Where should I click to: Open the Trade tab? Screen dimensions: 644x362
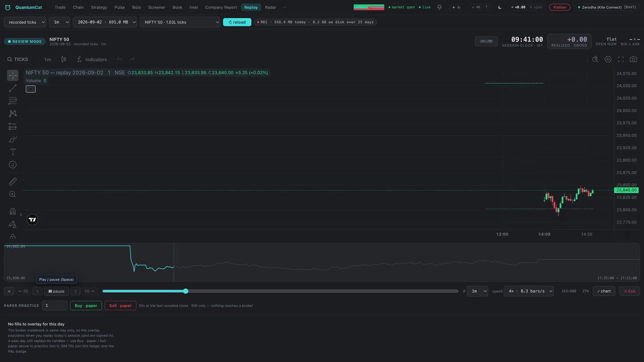60,7
